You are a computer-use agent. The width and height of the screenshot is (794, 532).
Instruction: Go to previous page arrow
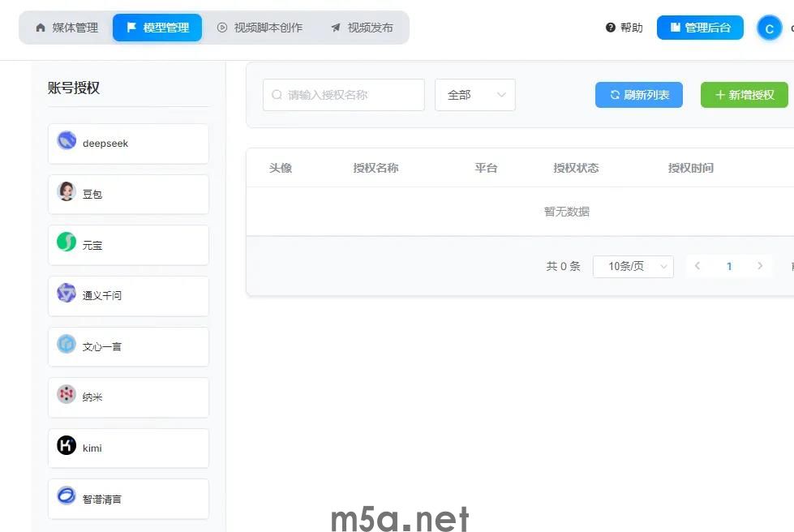pos(697,266)
